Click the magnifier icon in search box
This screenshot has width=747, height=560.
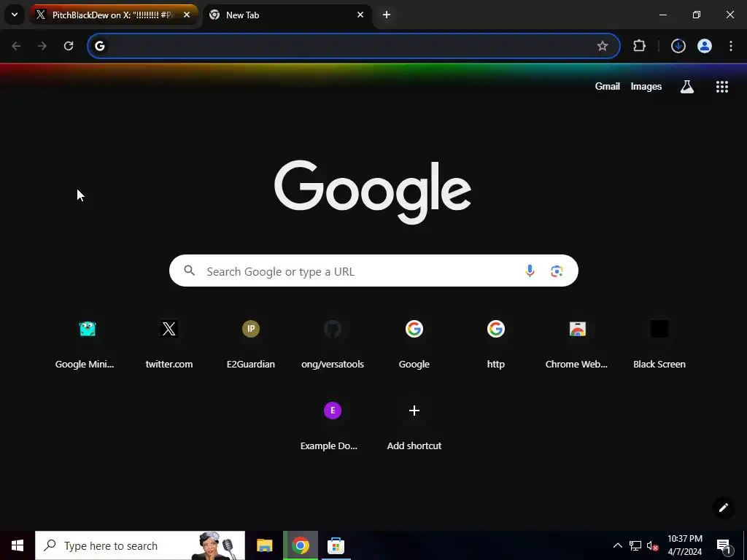[x=189, y=271]
